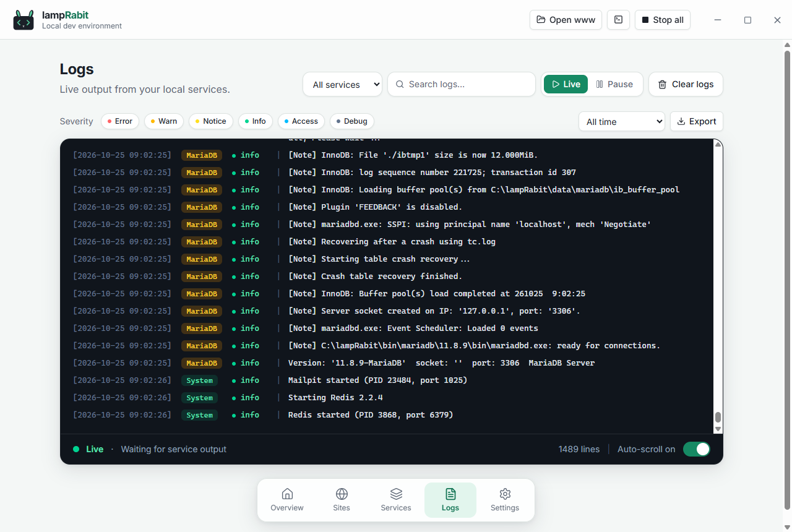792x532 pixels.
Task: Click the log panel scroll-down arrow
Action: [718, 429]
